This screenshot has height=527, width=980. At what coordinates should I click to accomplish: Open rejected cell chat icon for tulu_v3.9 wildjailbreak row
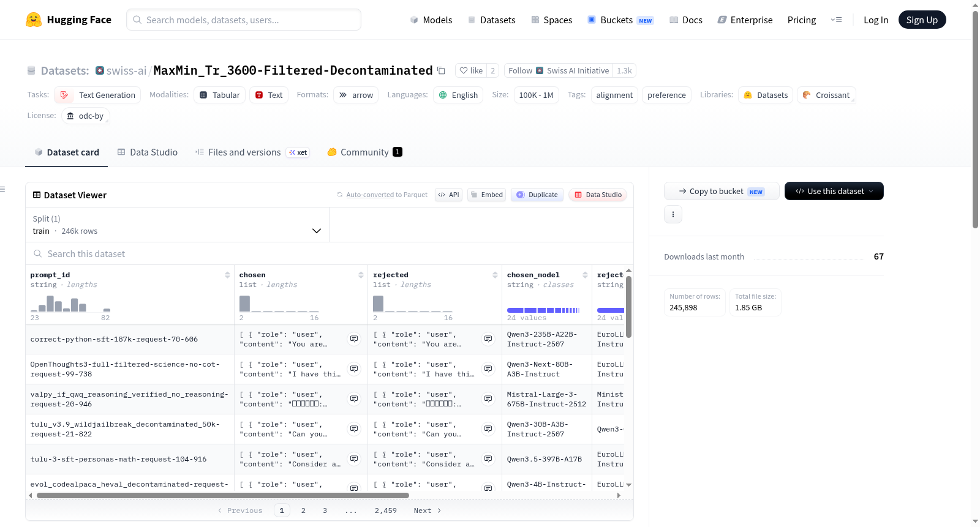point(488,429)
